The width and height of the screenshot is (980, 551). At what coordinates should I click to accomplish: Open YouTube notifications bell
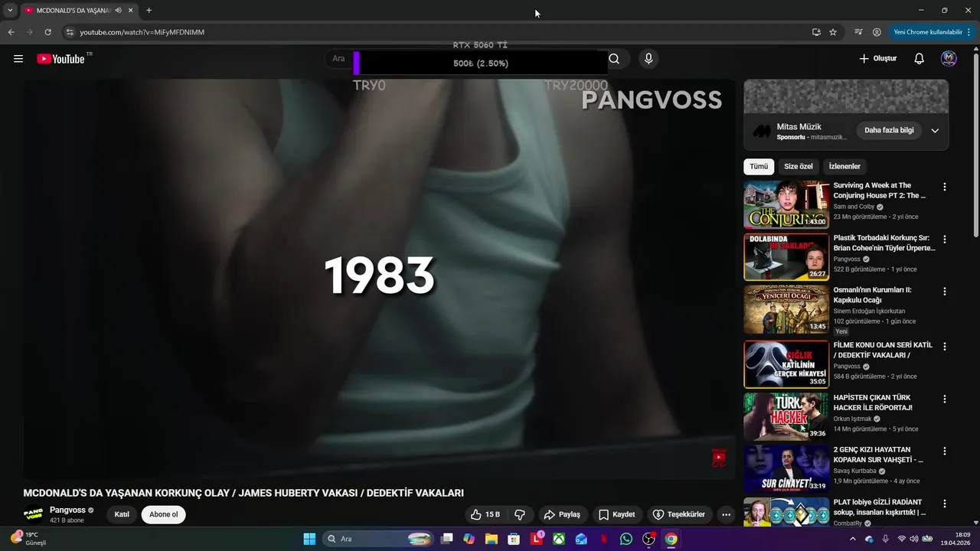tap(920, 59)
